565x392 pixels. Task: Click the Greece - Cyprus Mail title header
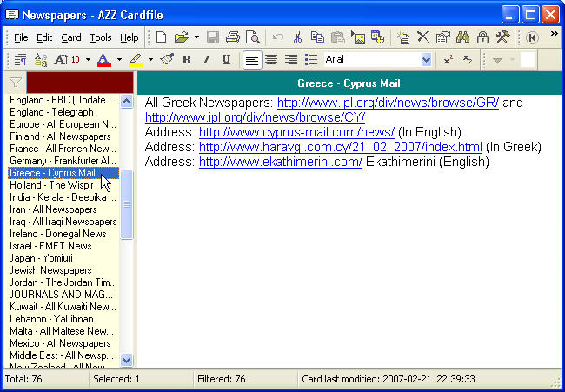coord(349,83)
